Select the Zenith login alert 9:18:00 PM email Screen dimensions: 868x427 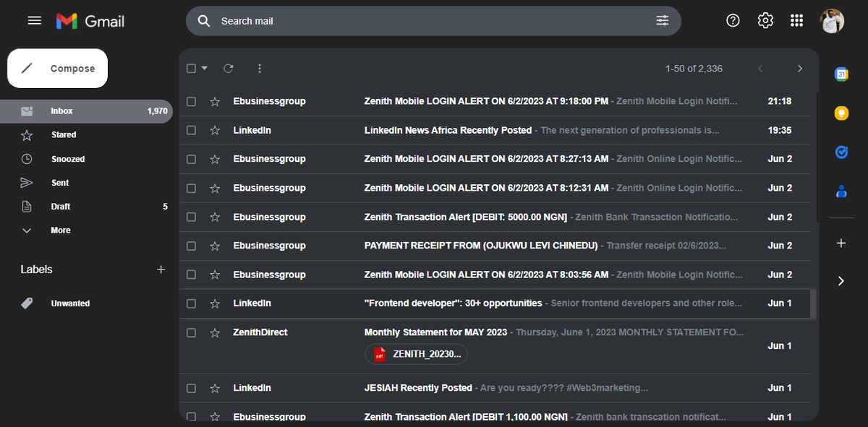point(191,102)
